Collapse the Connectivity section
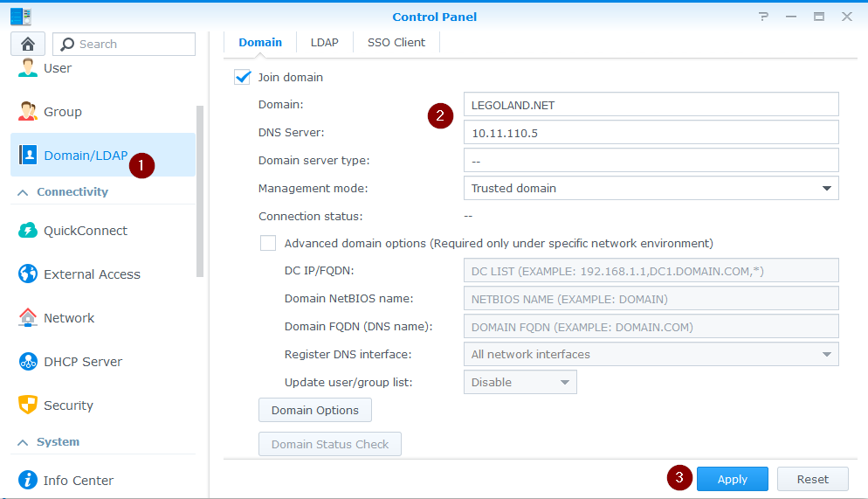Screen dimensions: 868x499 point(23,192)
